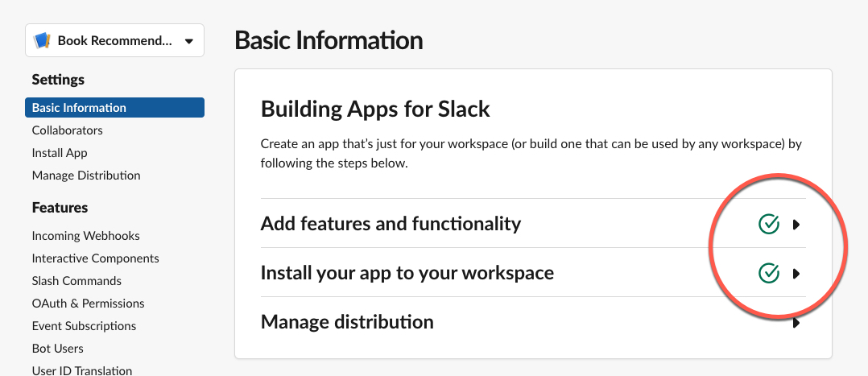Open the Slash Commands page
The image size is (868, 376).
76,281
